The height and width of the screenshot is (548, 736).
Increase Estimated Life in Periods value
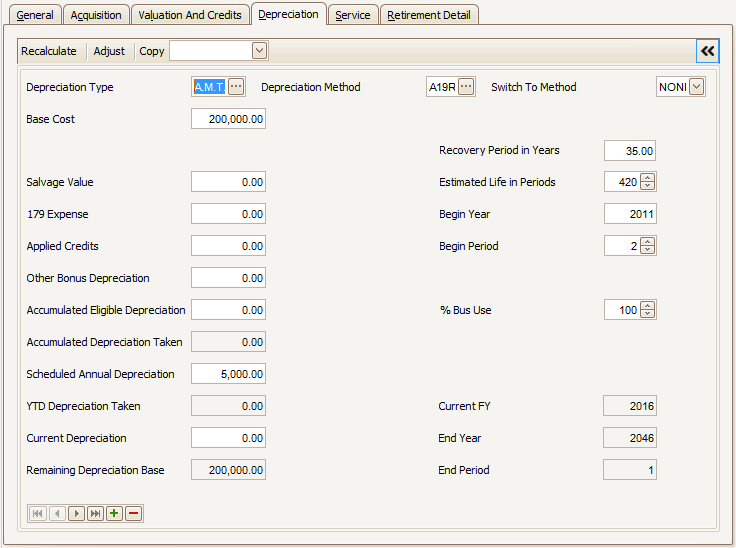click(648, 178)
